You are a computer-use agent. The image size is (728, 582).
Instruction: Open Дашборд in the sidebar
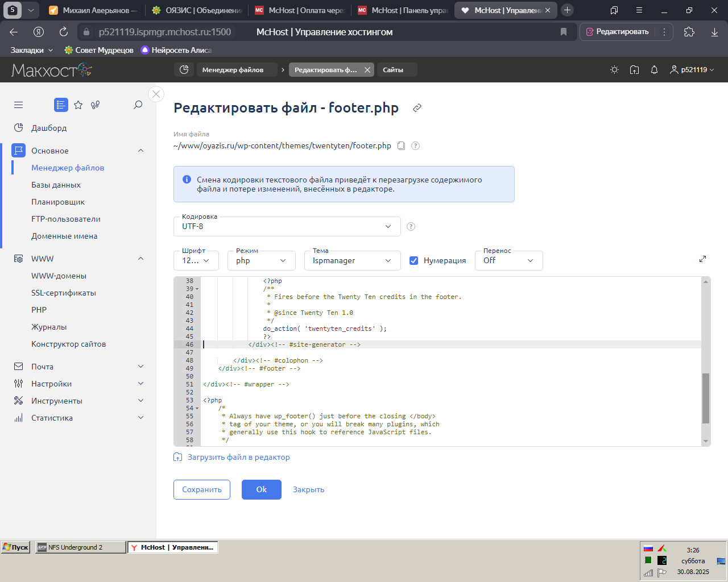49,128
